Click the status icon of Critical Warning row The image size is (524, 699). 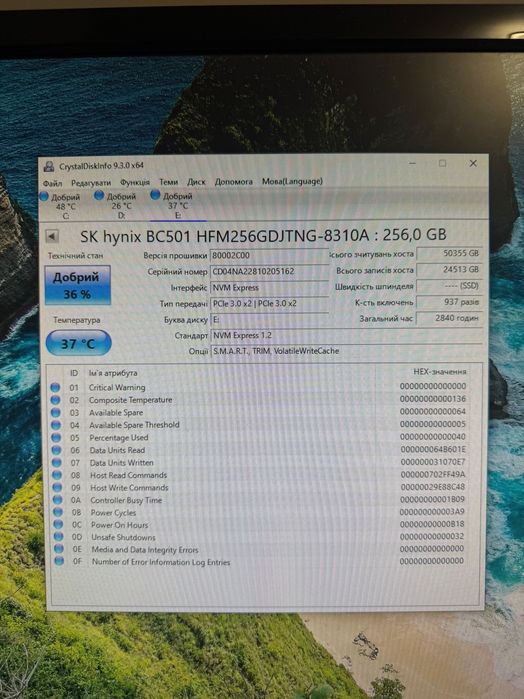click(55, 387)
